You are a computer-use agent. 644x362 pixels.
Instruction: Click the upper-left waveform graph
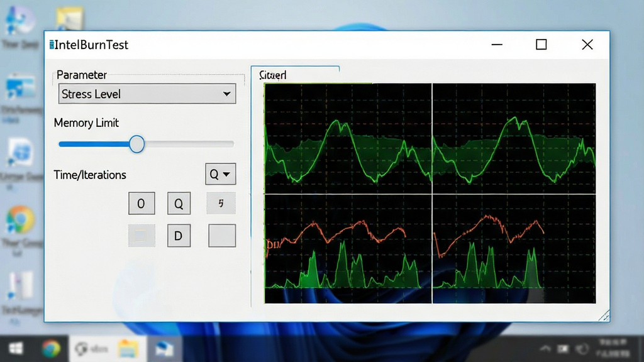point(348,138)
